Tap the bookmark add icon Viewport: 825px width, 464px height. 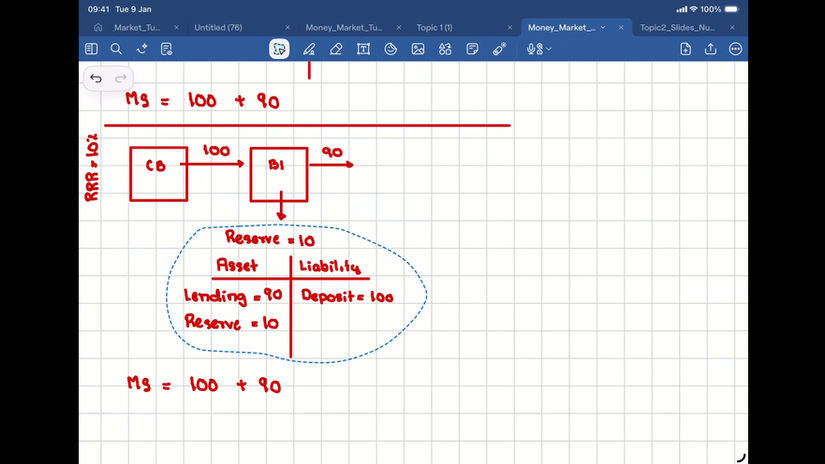click(x=142, y=49)
